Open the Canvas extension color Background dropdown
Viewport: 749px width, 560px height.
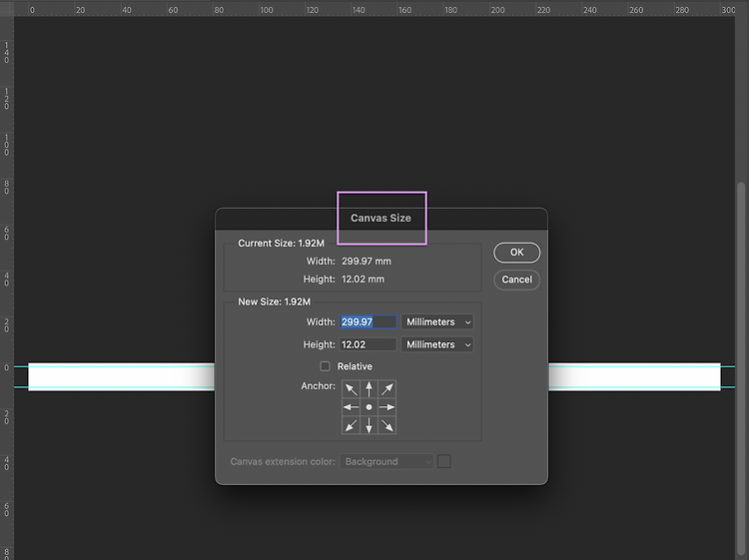[x=386, y=461]
